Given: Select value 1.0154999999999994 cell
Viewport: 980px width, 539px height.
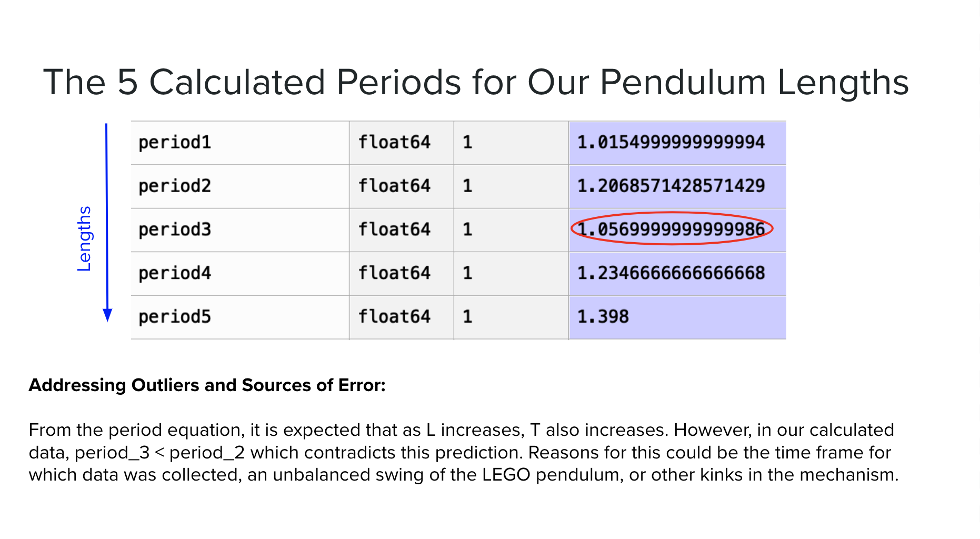Looking at the screenshot, I should pyautogui.click(x=678, y=143).
